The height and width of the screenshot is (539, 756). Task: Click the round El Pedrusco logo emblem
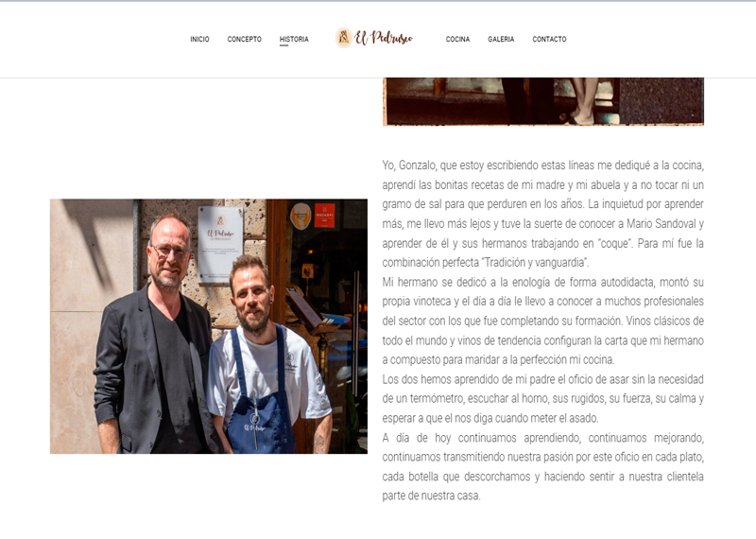344,38
